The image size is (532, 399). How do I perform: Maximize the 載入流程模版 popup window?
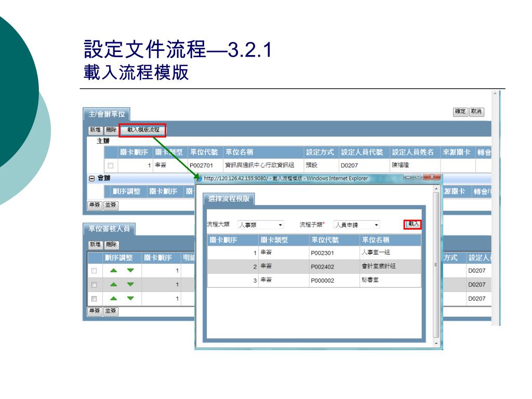click(x=418, y=177)
